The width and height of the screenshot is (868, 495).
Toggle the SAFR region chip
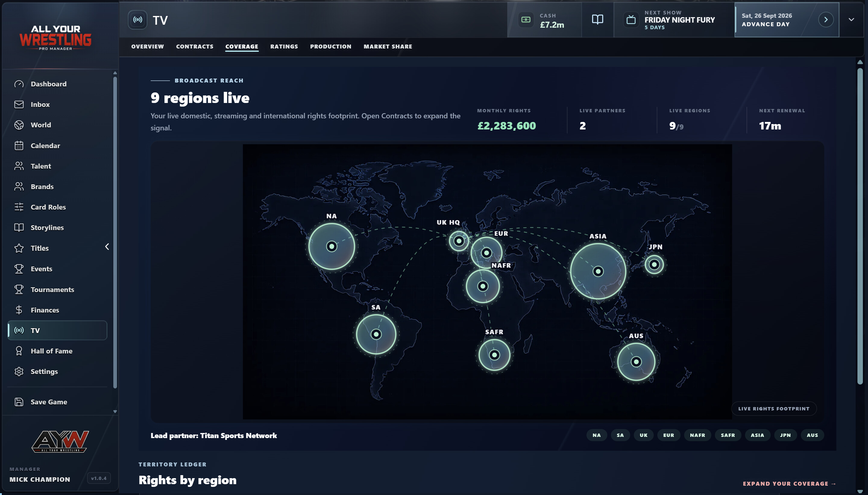point(728,435)
